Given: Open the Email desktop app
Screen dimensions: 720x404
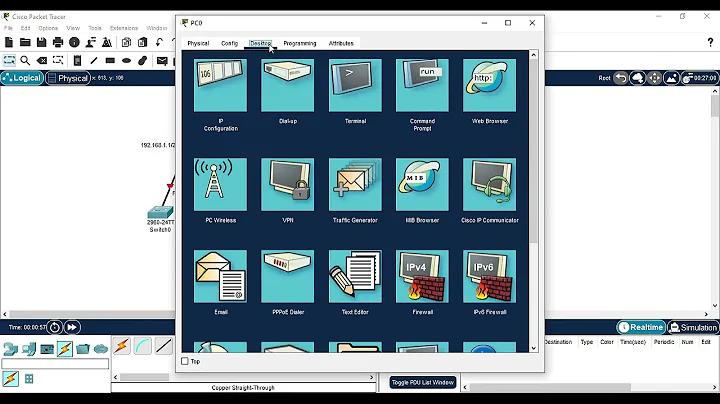Looking at the screenshot, I should [220, 276].
